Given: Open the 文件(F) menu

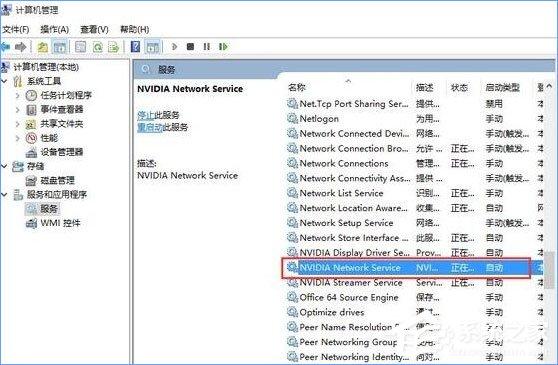Looking at the screenshot, I should click(15, 30).
